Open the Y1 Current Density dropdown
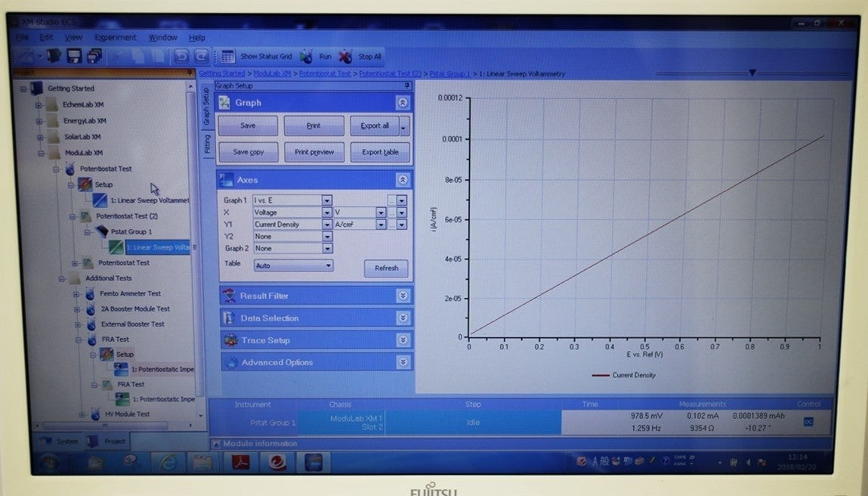Screen dimensions: 868x496 click(326, 225)
